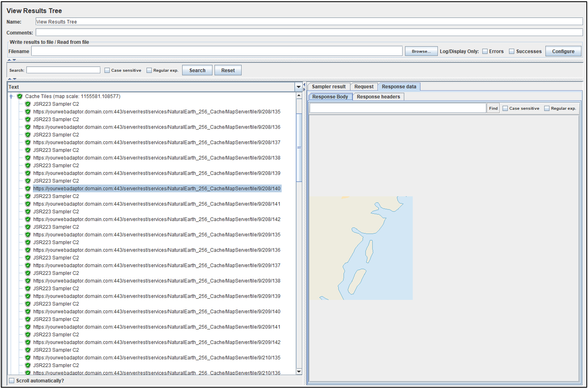Collapse the Cache Tiles tree node
588x389 pixels.
tap(11, 97)
